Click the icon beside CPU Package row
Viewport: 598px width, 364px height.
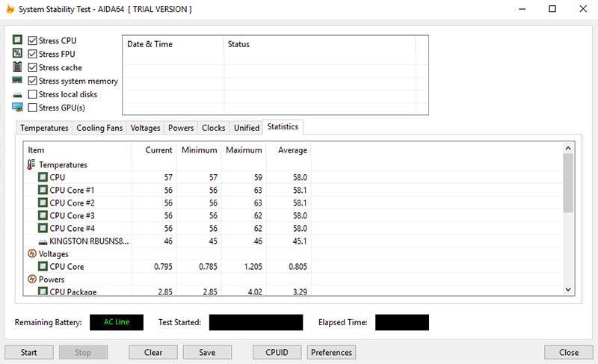click(x=43, y=291)
